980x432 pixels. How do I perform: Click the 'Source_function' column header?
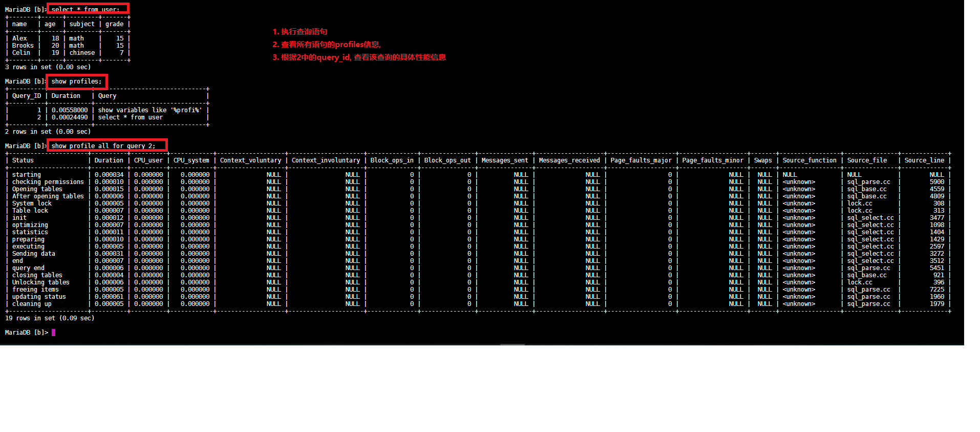click(809, 160)
